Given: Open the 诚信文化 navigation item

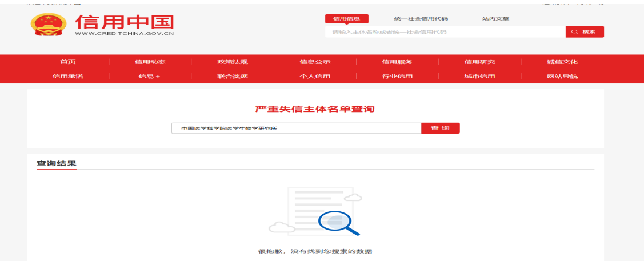Looking at the screenshot, I should pos(562,62).
